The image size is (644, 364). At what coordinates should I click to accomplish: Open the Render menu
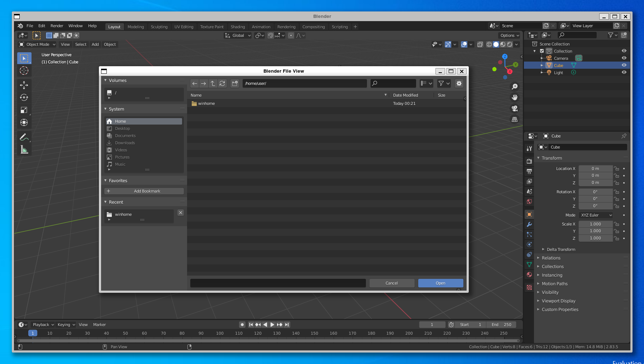57,26
